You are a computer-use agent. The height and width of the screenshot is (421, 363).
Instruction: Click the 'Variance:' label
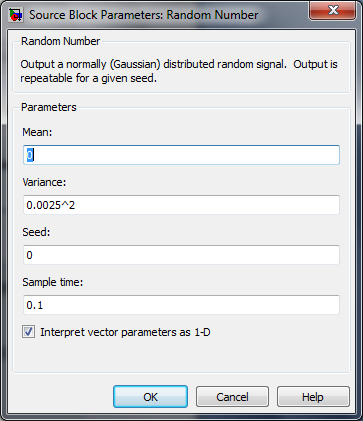pyautogui.click(x=44, y=182)
